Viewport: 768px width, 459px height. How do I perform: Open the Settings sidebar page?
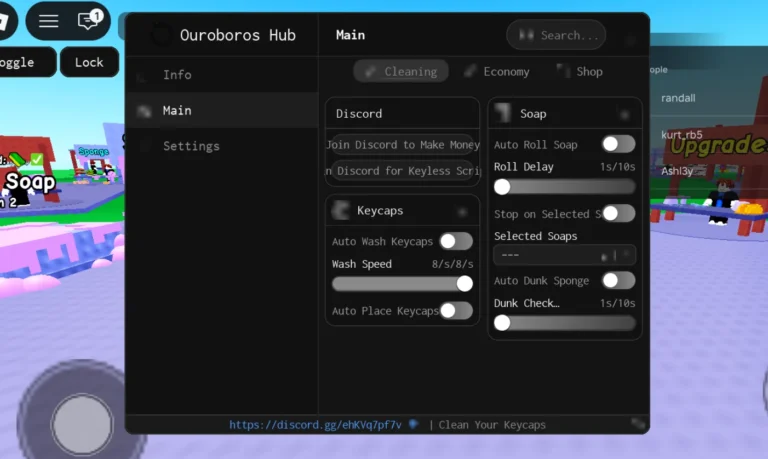coord(222,146)
